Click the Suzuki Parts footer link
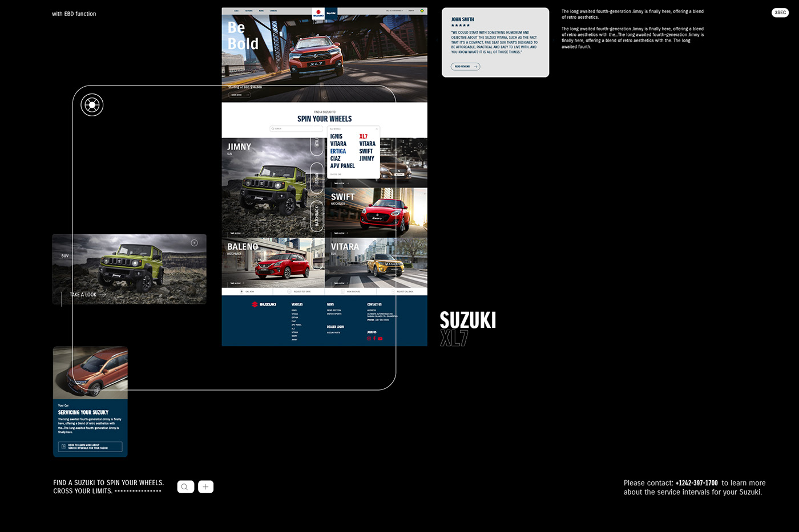The height and width of the screenshot is (532, 799). (333, 332)
